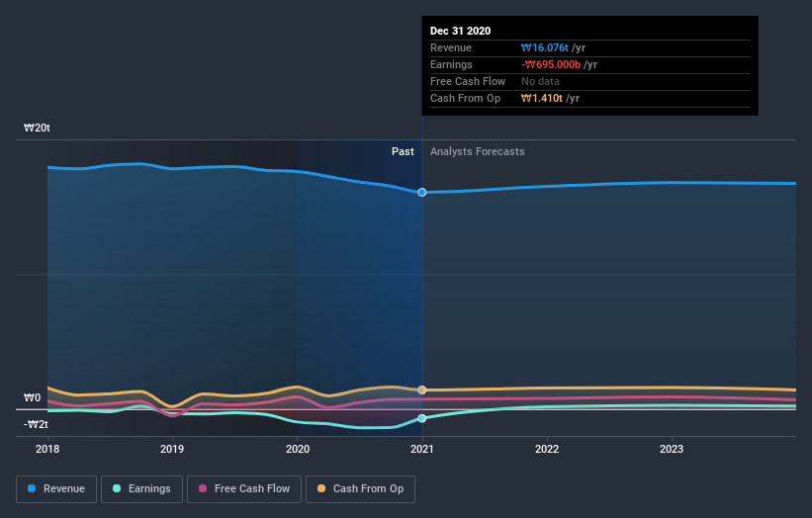
Task: Toggle the Earnings legend button
Action: [141, 489]
